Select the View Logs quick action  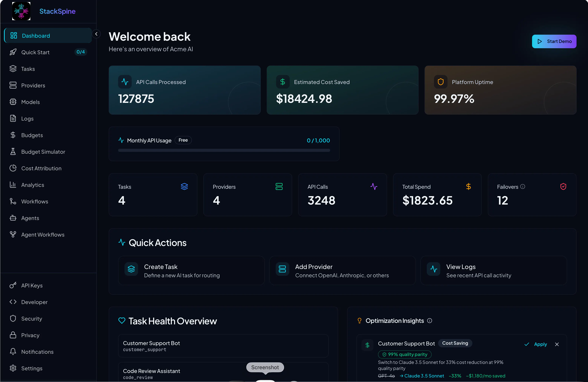pyautogui.click(x=494, y=270)
